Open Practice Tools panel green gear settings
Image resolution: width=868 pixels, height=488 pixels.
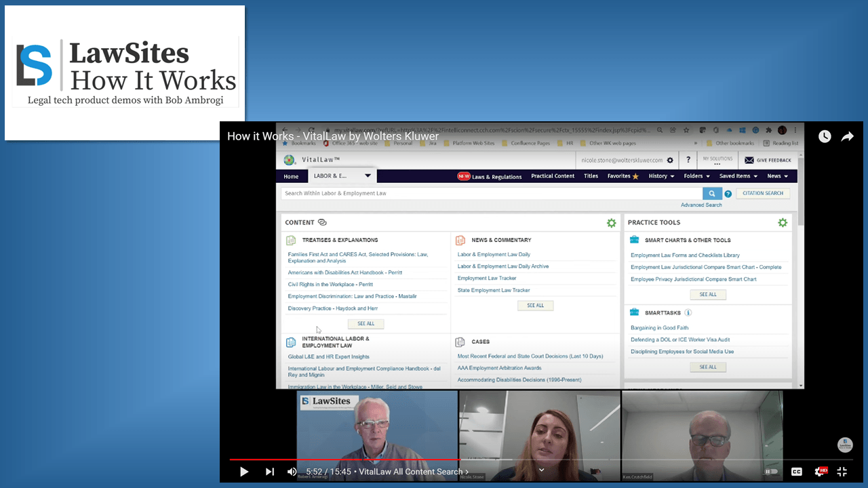pyautogui.click(x=783, y=222)
